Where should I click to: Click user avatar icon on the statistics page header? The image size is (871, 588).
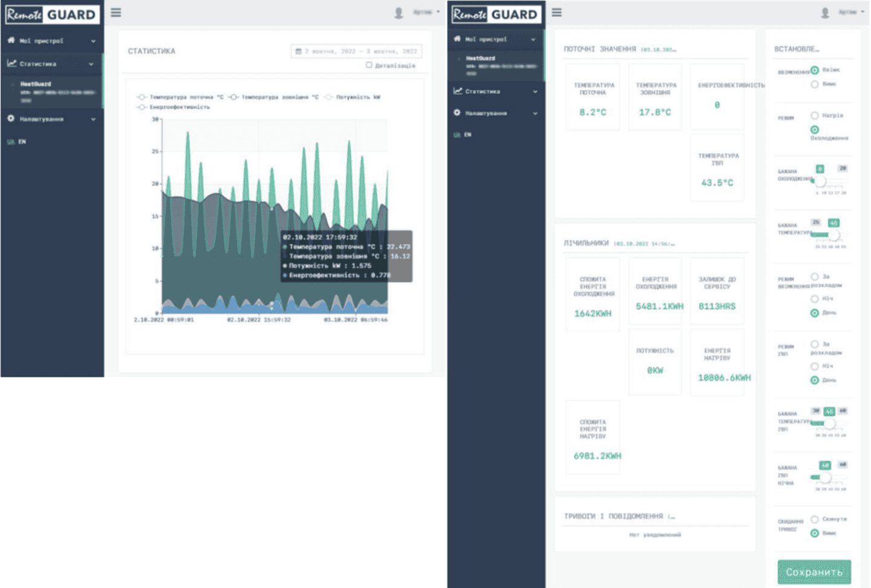pyautogui.click(x=399, y=13)
